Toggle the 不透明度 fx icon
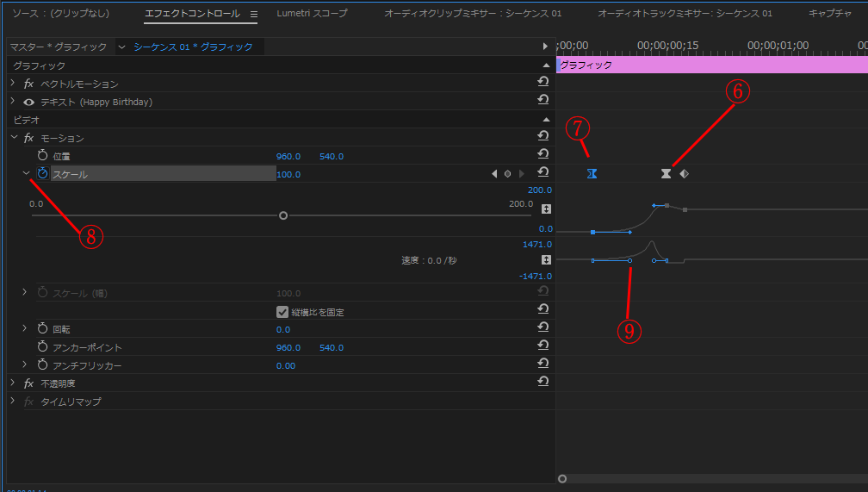868x492 pixels. pos(28,383)
